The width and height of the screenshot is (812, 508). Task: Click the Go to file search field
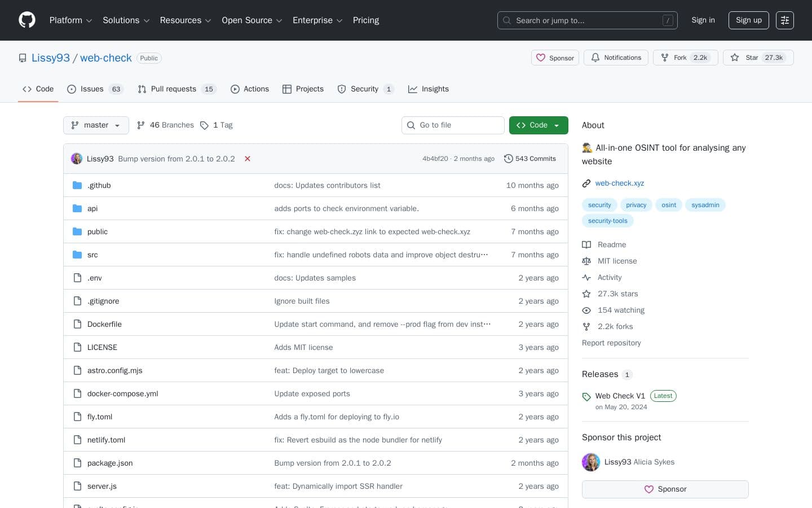tap(453, 125)
